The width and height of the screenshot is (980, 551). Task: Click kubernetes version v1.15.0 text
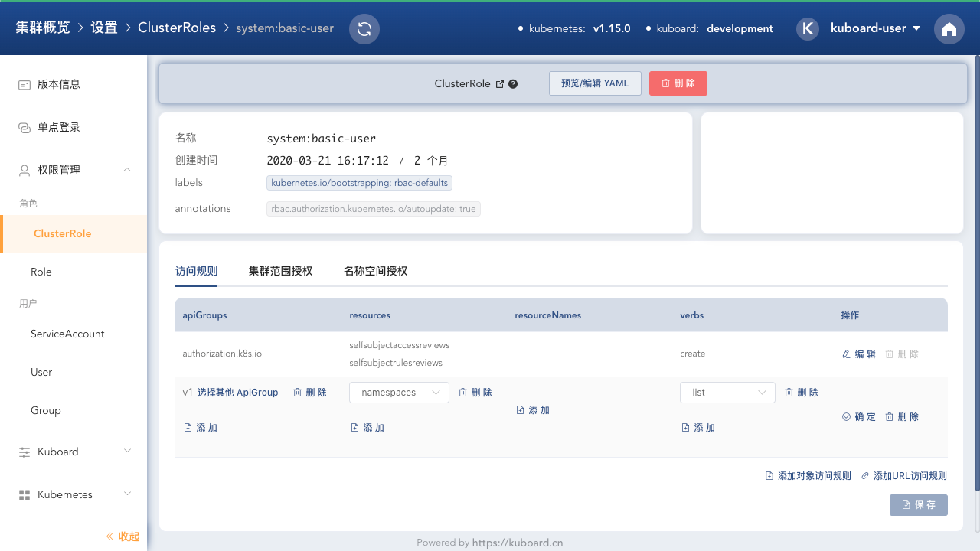pos(612,28)
